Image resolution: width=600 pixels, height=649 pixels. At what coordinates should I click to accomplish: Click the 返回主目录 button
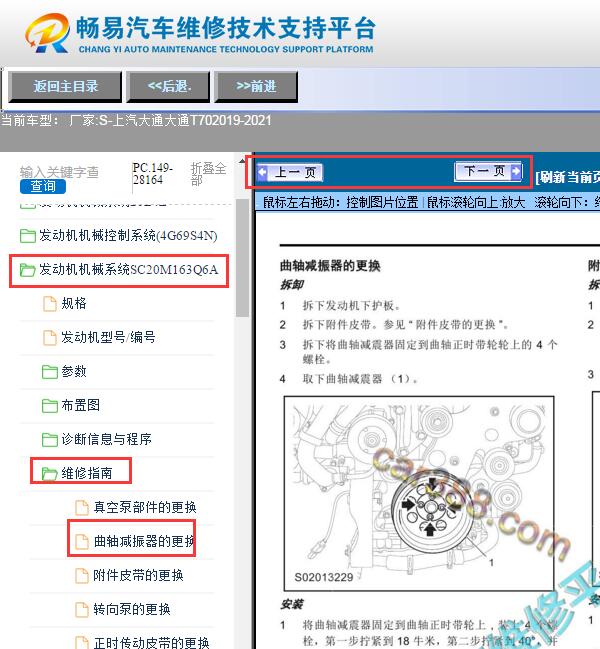(x=65, y=87)
